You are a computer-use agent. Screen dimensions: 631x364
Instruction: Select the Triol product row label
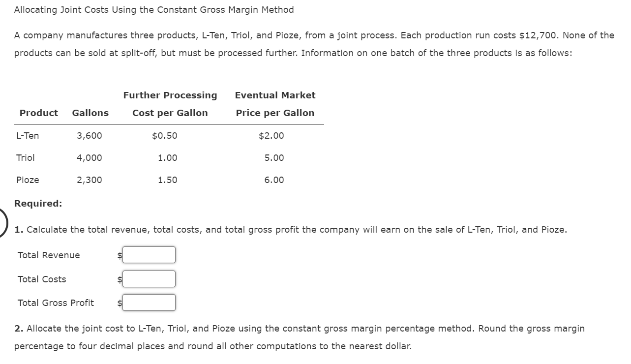pos(25,158)
